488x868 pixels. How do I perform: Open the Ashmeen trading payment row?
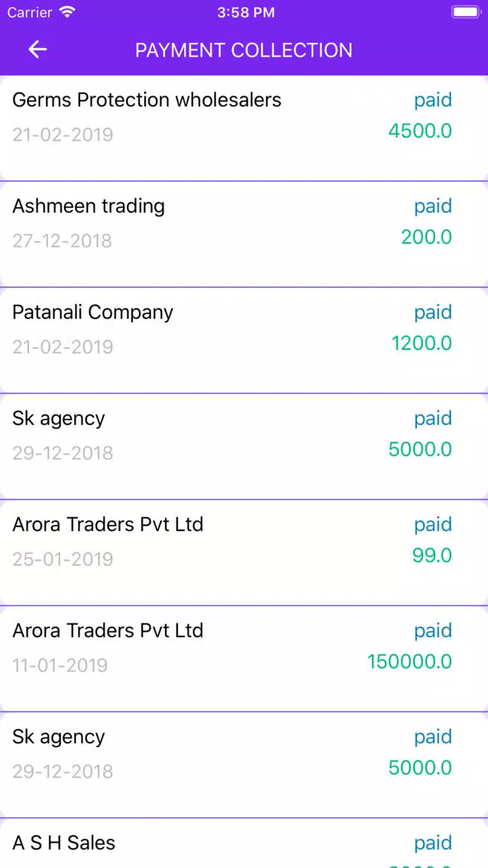[244, 234]
